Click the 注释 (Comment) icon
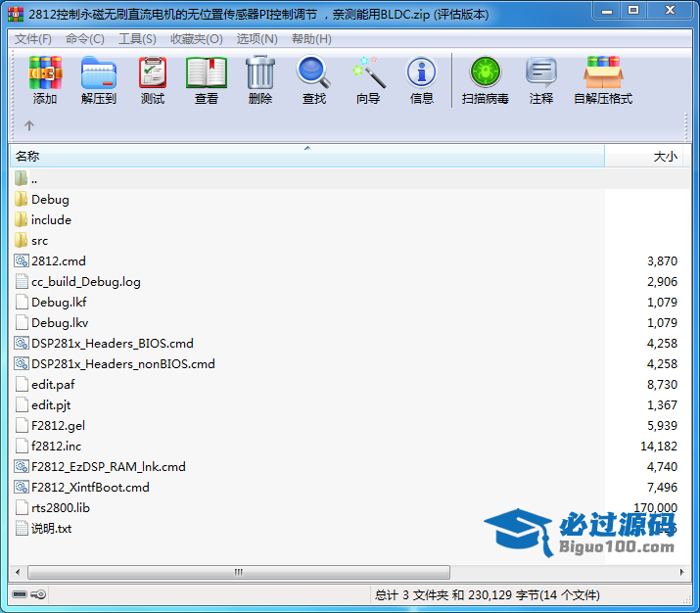The height and width of the screenshot is (613, 700). pos(541,71)
